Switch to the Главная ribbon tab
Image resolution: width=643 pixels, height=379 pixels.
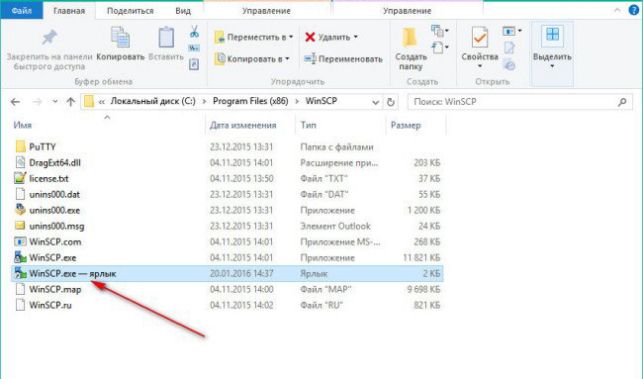pyautogui.click(x=69, y=11)
